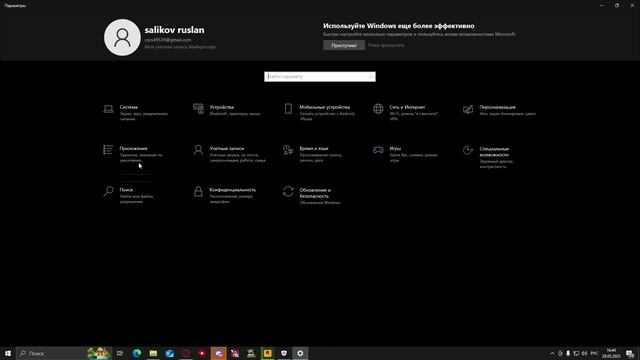The height and width of the screenshot is (360, 640).
Task: Open the orange-highlighted app on taskbar
Action: point(218,353)
